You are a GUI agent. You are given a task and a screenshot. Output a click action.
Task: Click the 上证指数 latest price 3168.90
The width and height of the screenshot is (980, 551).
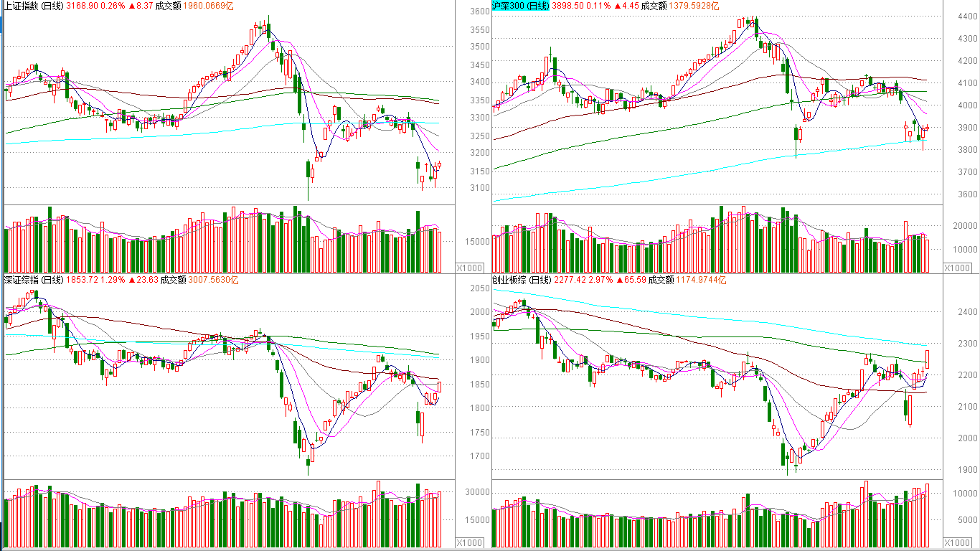pyautogui.click(x=81, y=6)
